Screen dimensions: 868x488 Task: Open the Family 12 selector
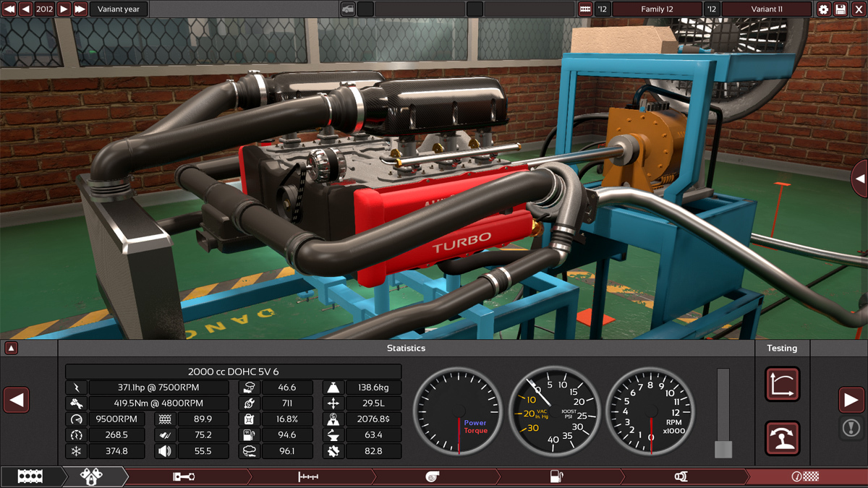657,9
